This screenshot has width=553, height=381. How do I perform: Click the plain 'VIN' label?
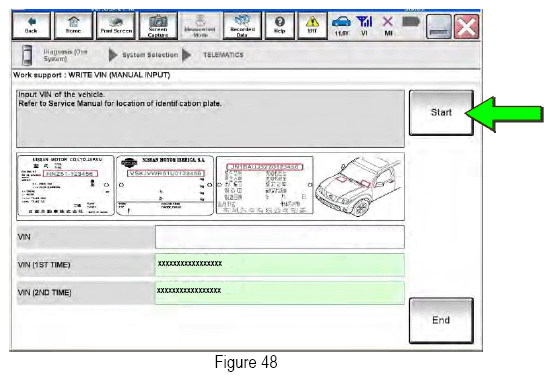pyautogui.click(x=24, y=237)
